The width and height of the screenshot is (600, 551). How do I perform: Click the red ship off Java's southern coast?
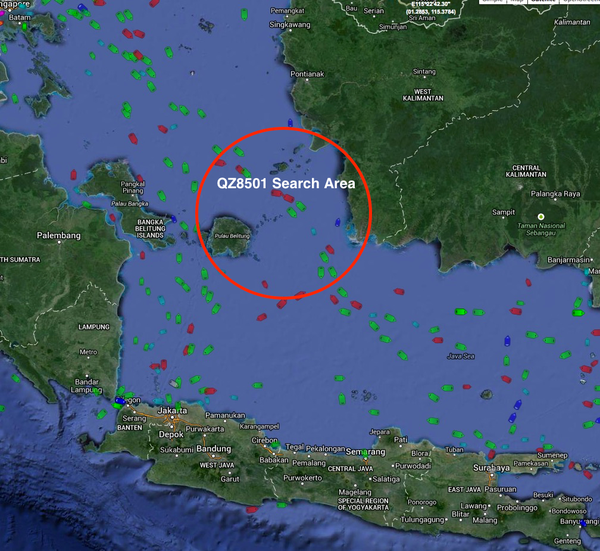tap(251, 509)
